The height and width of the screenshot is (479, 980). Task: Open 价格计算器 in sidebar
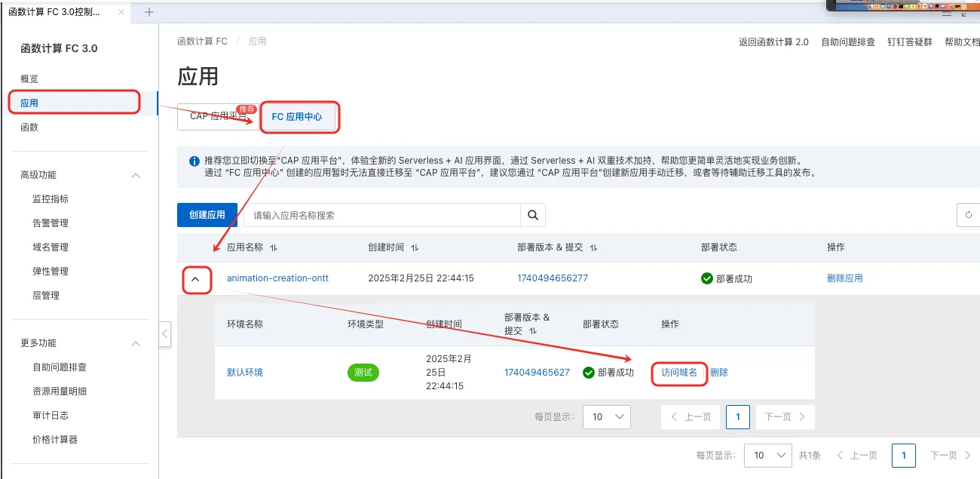[55, 440]
